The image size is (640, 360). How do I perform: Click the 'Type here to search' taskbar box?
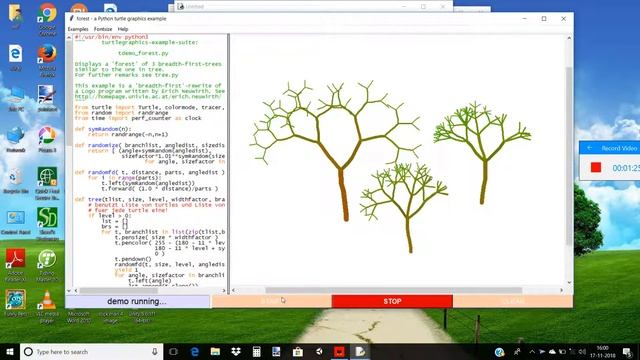(91, 351)
